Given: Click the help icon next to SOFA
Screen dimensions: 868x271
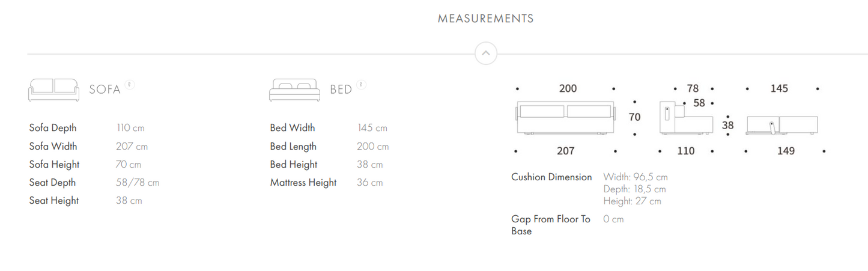Looking at the screenshot, I should coord(130,85).
